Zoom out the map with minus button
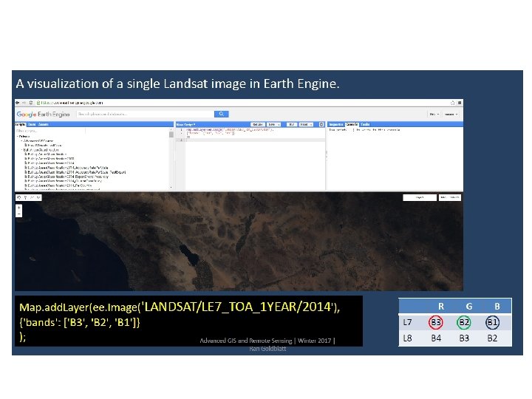This screenshot has width=532, height=399. (x=19, y=214)
